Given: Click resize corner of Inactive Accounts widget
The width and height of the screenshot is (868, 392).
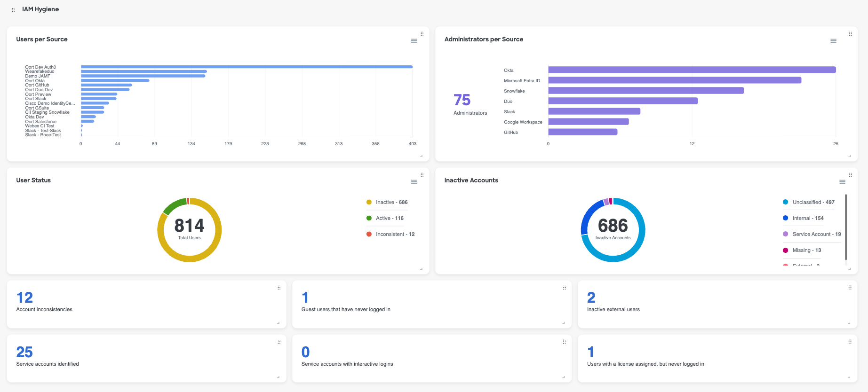Looking at the screenshot, I should click(x=849, y=269).
